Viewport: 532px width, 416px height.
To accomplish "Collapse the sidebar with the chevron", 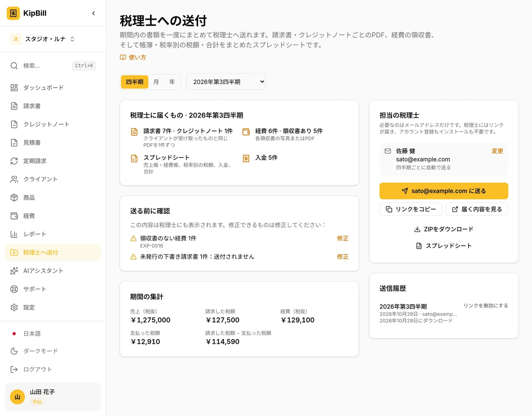I will [94, 13].
